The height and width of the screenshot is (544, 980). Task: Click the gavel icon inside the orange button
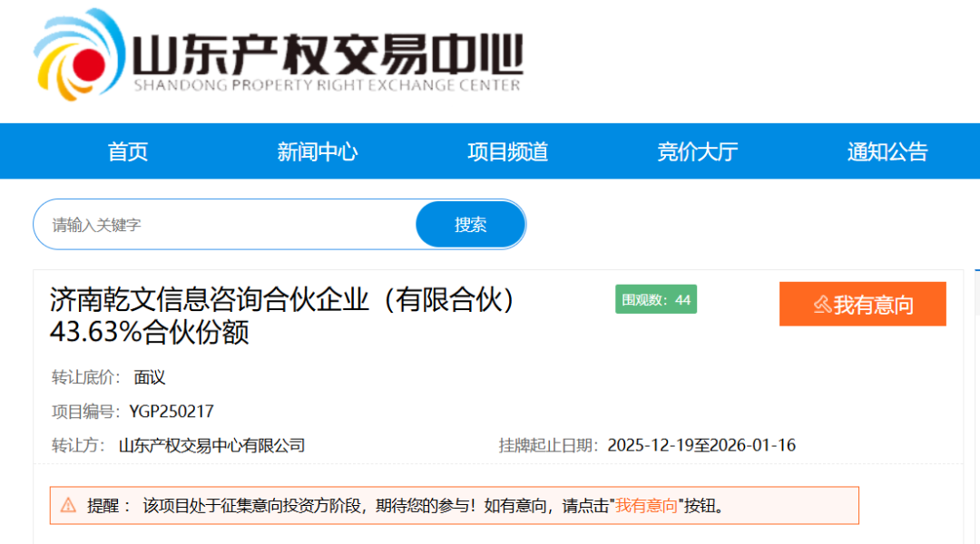(x=822, y=304)
